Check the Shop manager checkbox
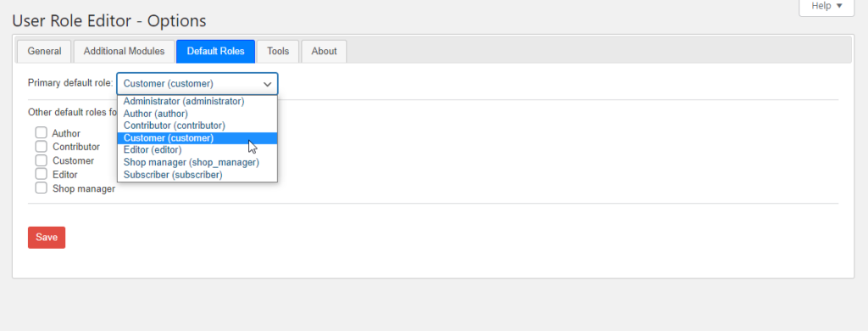The width and height of the screenshot is (868, 331). point(41,188)
